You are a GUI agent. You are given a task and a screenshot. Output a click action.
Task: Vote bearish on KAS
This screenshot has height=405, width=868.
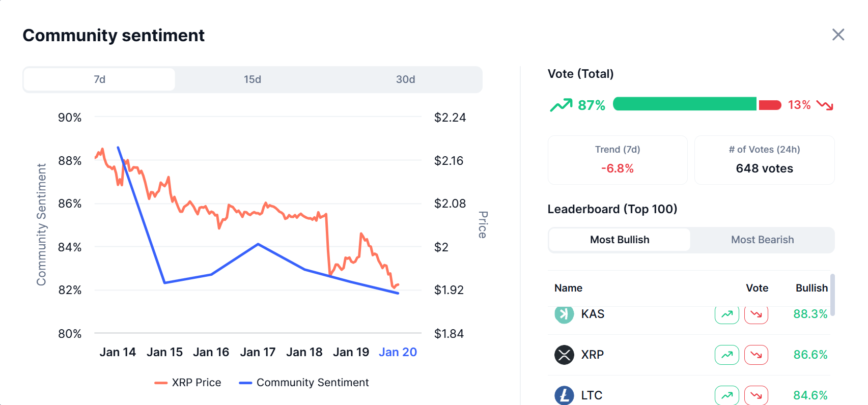756,314
